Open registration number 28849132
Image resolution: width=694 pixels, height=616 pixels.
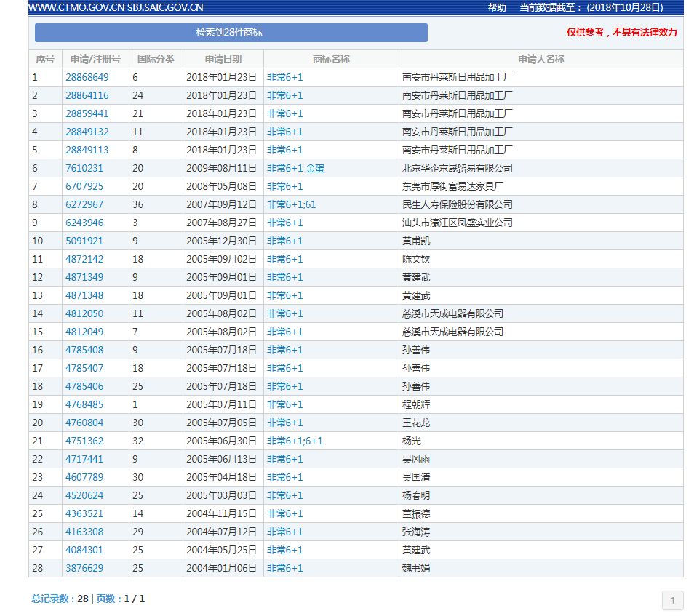pyautogui.click(x=87, y=132)
